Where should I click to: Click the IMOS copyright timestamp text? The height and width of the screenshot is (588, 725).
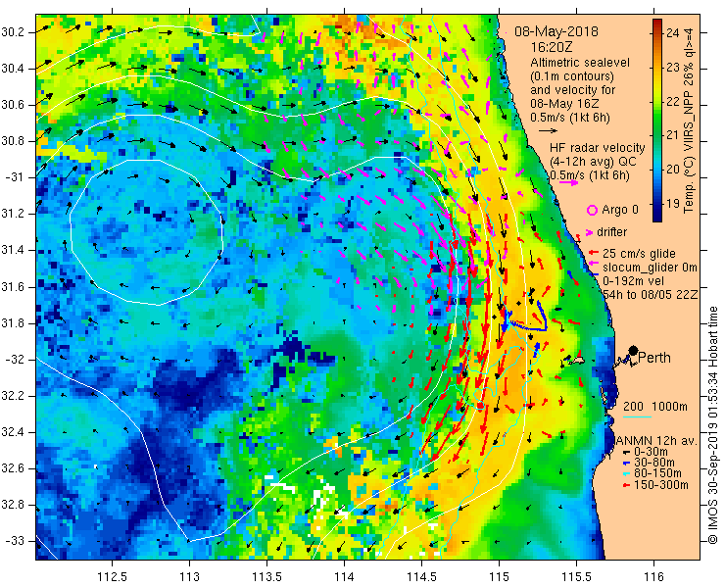click(x=713, y=424)
